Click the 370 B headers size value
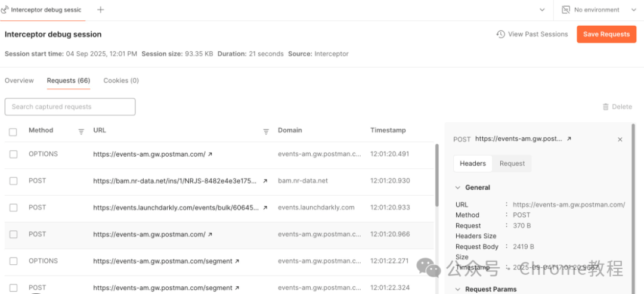Viewport: 644px width, 294px height. tap(522, 226)
